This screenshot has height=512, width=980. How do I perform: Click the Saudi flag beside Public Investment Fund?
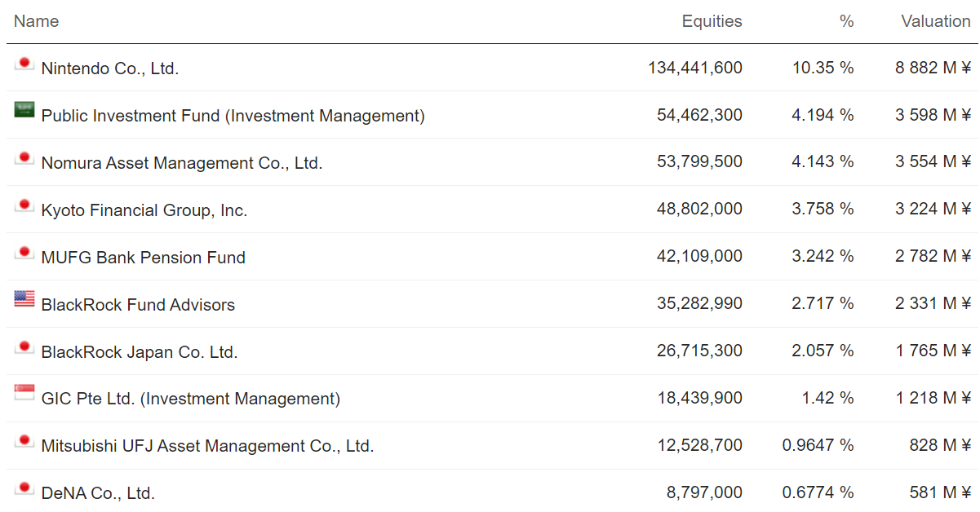point(24,110)
